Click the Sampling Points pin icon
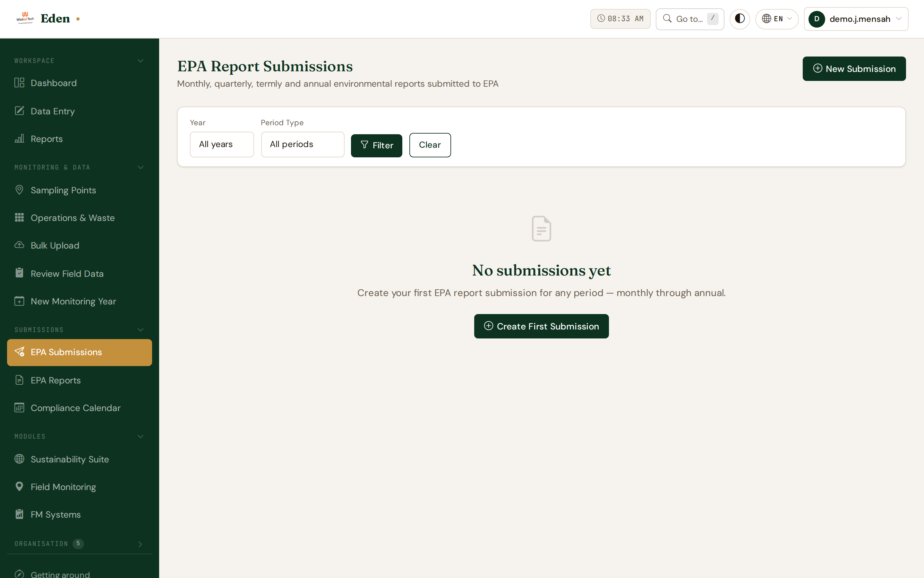 click(x=19, y=190)
